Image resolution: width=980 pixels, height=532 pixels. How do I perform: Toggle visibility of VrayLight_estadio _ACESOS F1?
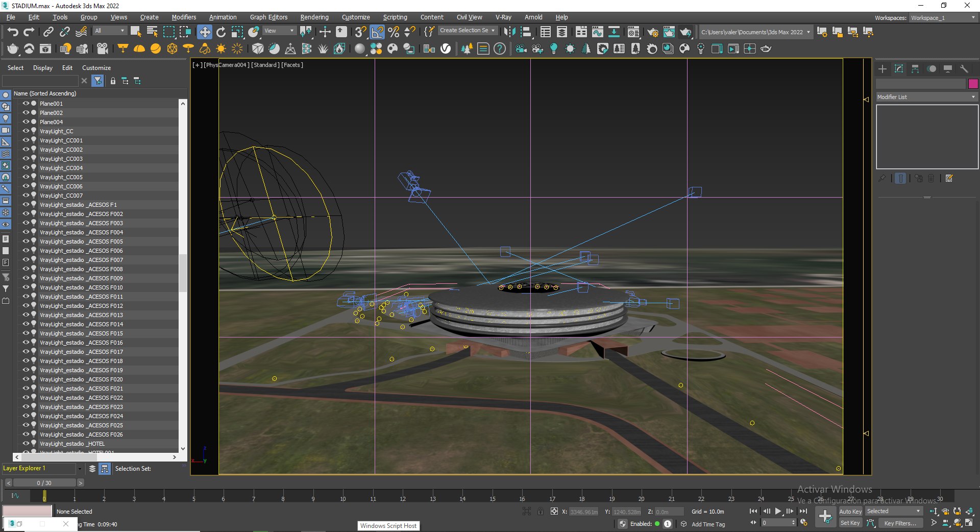tap(26, 204)
